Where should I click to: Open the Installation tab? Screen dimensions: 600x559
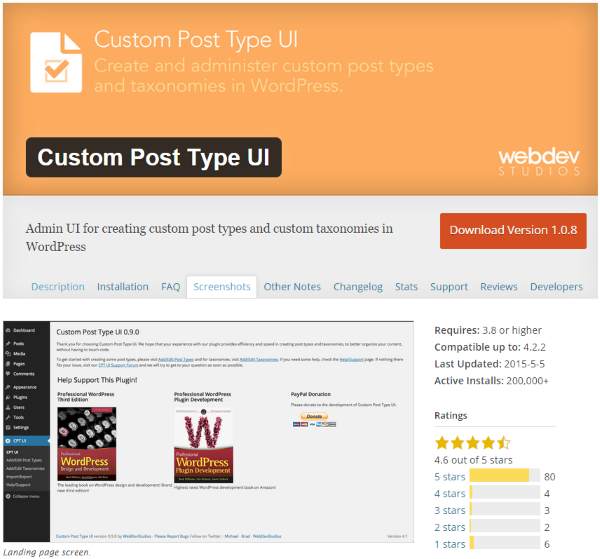(122, 287)
